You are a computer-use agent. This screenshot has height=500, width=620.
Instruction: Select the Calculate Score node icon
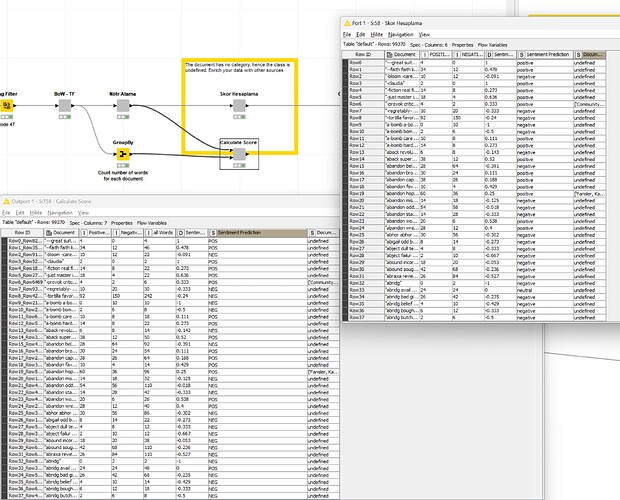[239, 154]
